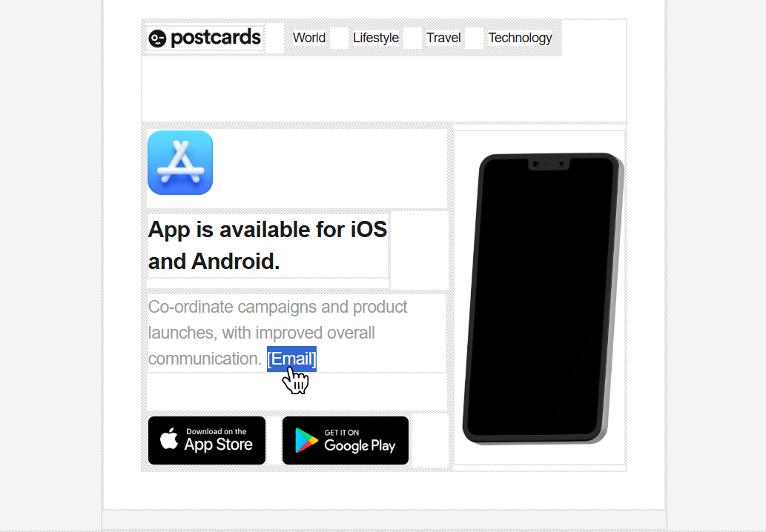Select the black smartphone mockup image
This screenshot has width=766, height=532.
point(543,299)
